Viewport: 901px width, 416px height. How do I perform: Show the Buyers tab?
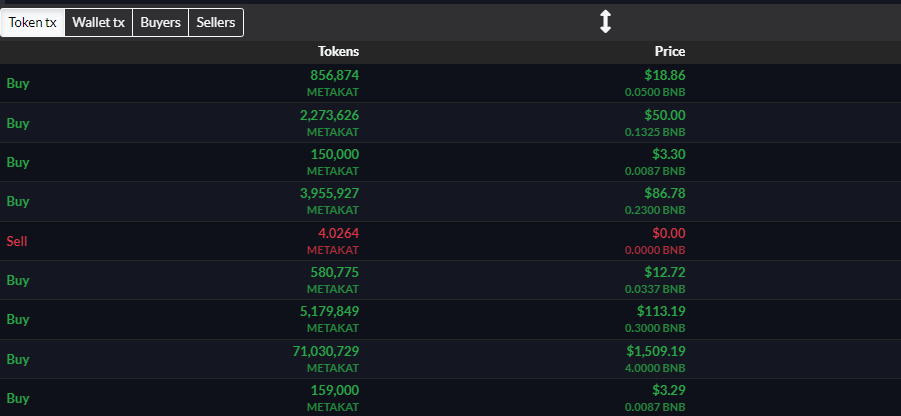(x=160, y=22)
